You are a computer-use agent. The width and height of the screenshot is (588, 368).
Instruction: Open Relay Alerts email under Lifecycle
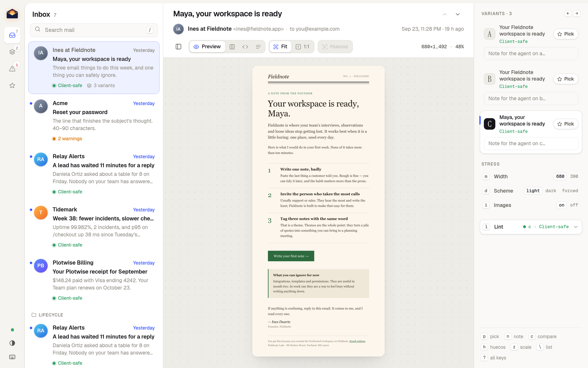pos(94,345)
